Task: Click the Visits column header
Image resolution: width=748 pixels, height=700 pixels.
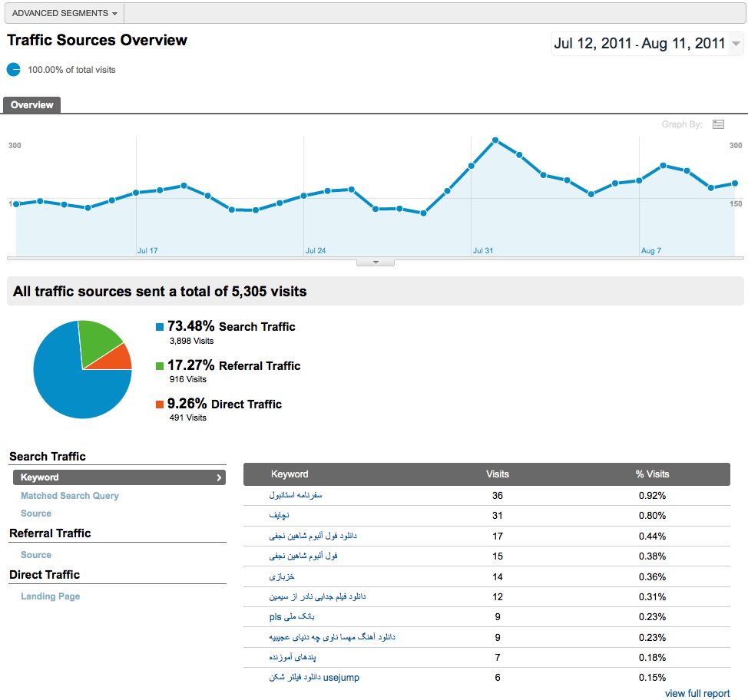Action: pos(498,474)
